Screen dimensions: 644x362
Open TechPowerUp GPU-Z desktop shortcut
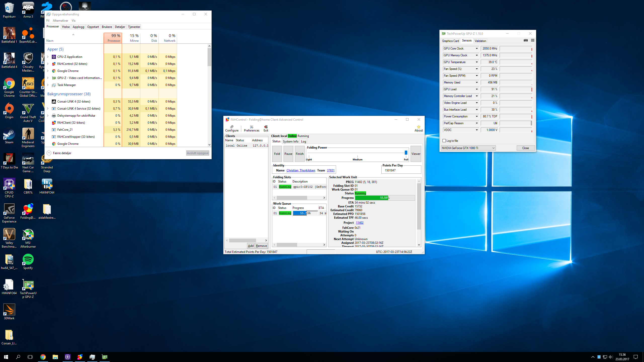[x=28, y=288]
